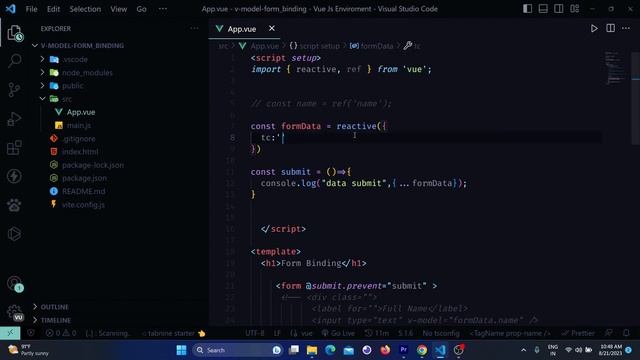The width and height of the screenshot is (640, 360).
Task: Open the Edit menu
Action: (53, 9)
